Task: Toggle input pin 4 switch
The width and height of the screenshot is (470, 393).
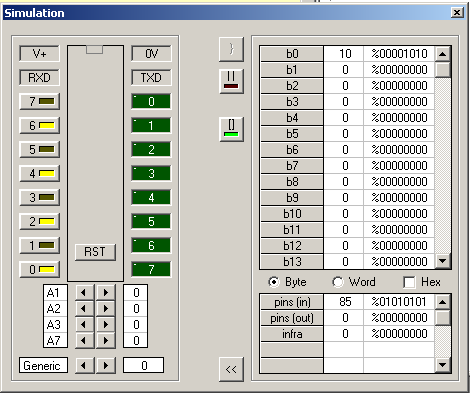Action: [x=40, y=173]
